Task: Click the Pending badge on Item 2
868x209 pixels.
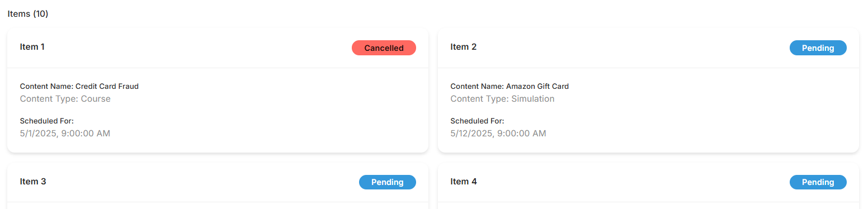Action: click(x=818, y=48)
